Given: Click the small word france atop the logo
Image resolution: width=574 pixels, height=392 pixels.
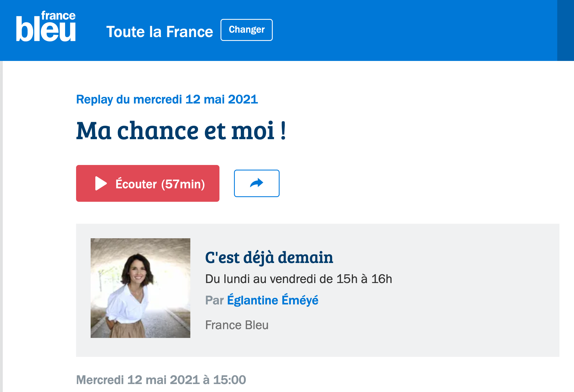Looking at the screenshot, I should [x=58, y=16].
